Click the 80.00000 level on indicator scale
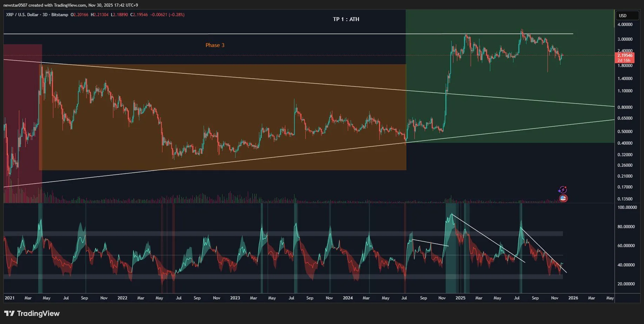This screenshot has width=644, height=324. [626, 227]
